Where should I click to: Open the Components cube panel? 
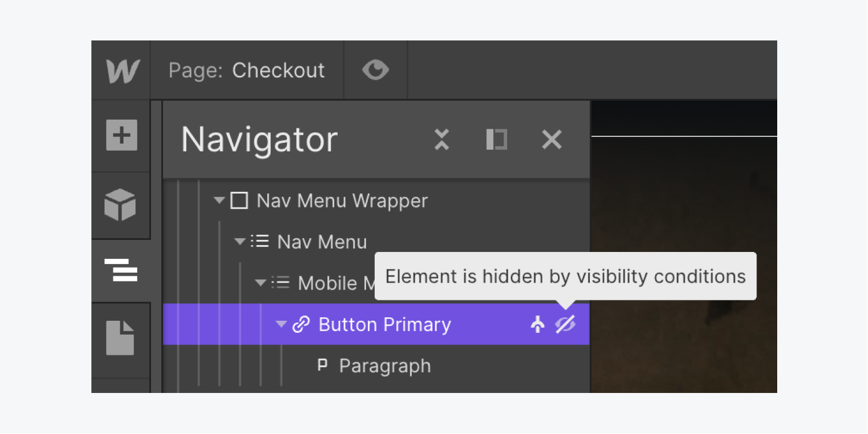coord(120,205)
